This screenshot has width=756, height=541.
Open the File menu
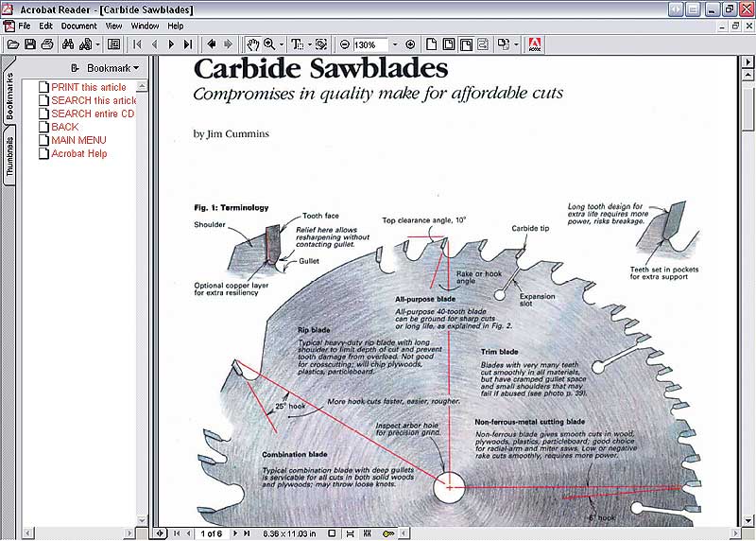25,26
